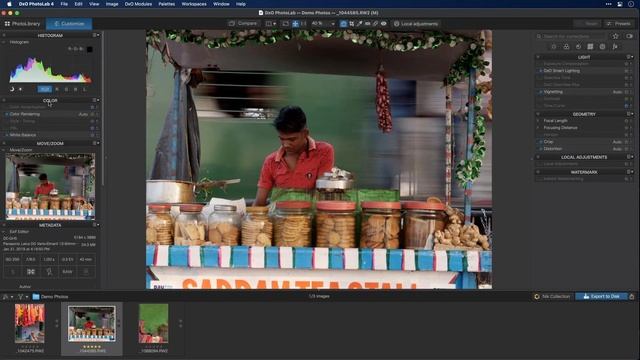Open the LIGHT palette options menu
Screen dimensions: 640x360
(630, 57)
